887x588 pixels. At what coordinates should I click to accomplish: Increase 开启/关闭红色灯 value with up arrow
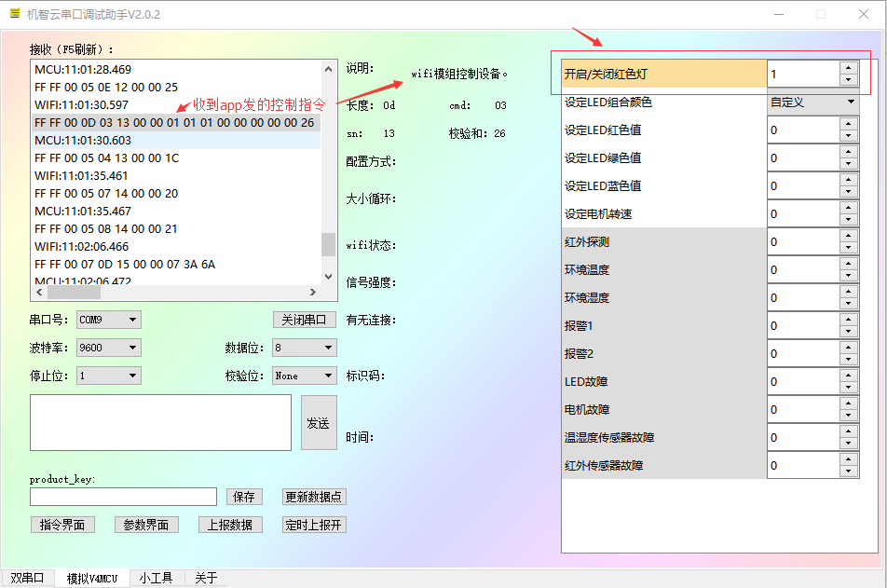click(x=848, y=69)
